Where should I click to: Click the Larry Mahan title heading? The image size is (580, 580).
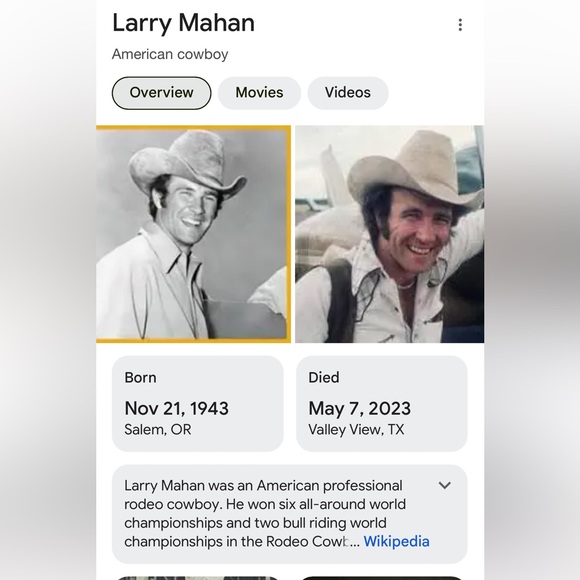coord(183,23)
